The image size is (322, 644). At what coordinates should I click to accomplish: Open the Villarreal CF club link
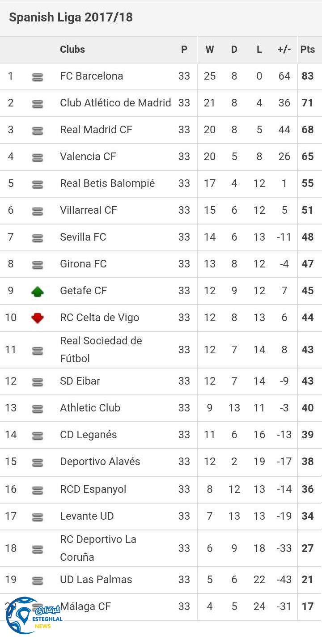coord(89,210)
